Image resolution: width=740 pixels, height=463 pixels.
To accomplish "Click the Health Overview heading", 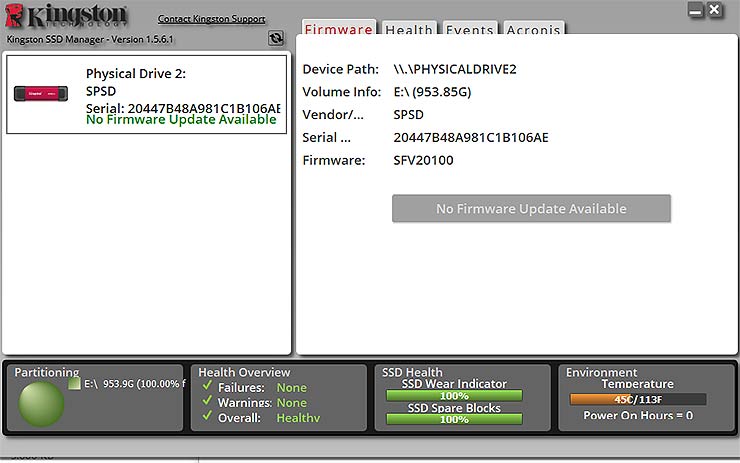I will (x=244, y=372).
